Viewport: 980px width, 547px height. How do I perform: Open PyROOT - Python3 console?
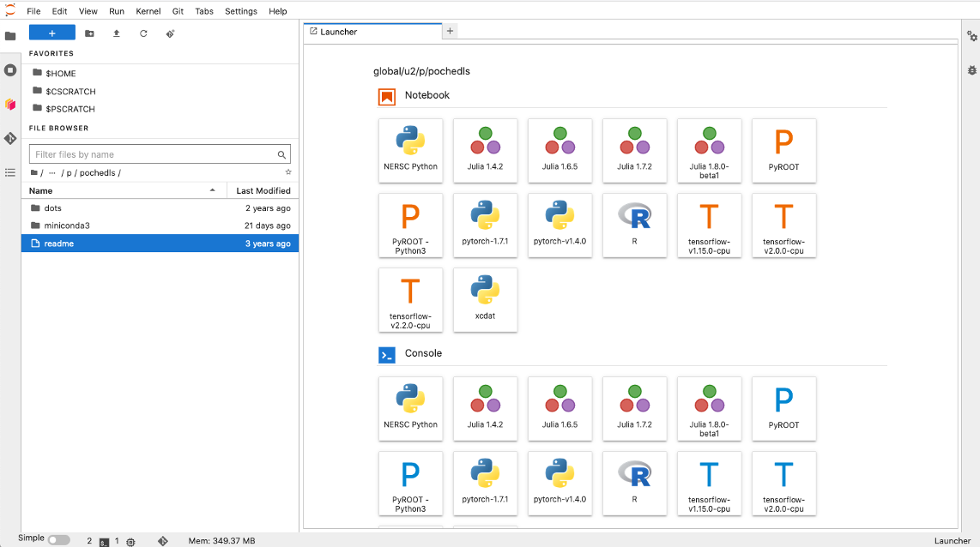(x=411, y=484)
